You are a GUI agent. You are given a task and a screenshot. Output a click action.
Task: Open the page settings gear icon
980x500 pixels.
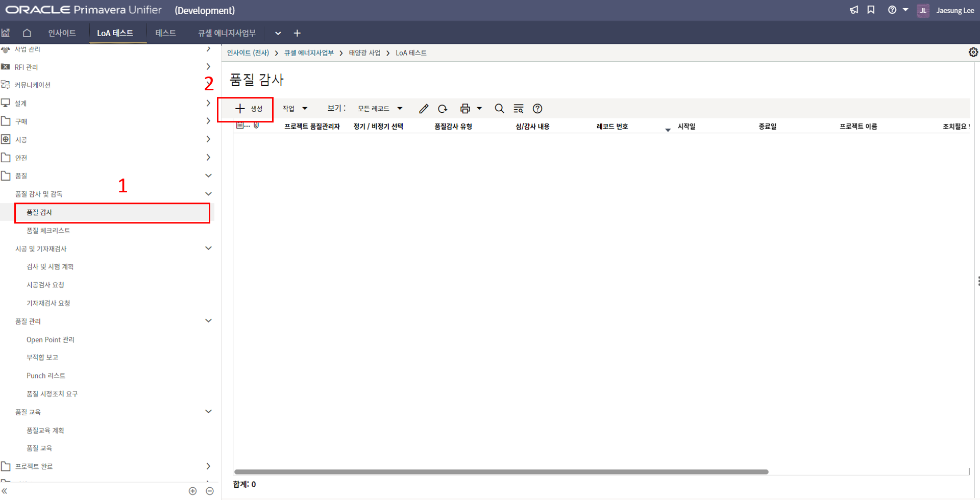pos(973,53)
